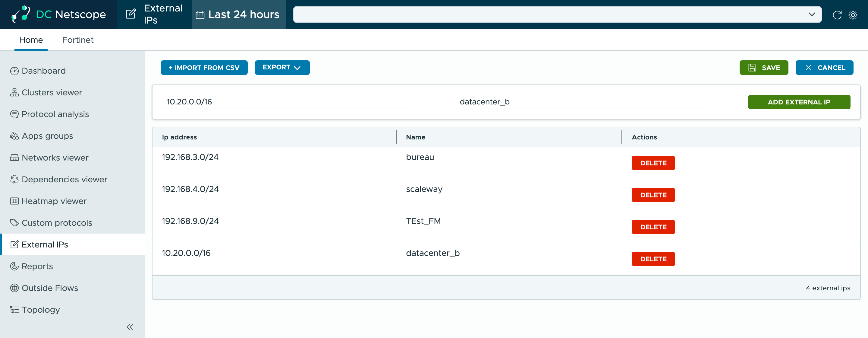Click the DC Netscope logo icon
The height and width of the screenshot is (338, 868).
tap(20, 14)
